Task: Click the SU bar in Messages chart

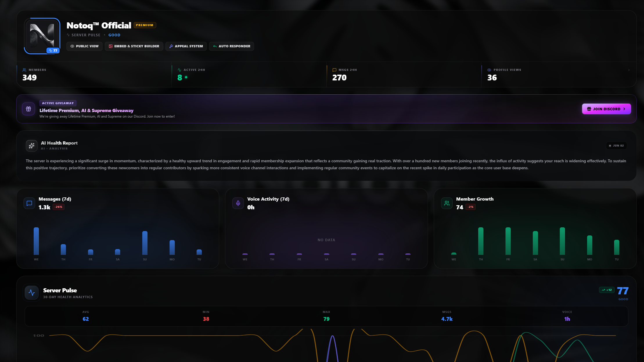Action: point(145,243)
